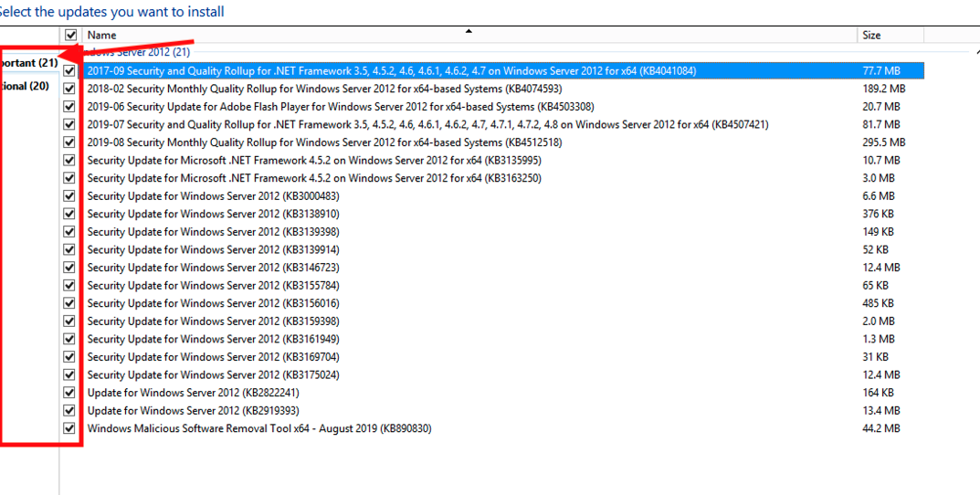The image size is (980, 495).
Task: Click the 77.7 MB size value
Action: click(881, 70)
